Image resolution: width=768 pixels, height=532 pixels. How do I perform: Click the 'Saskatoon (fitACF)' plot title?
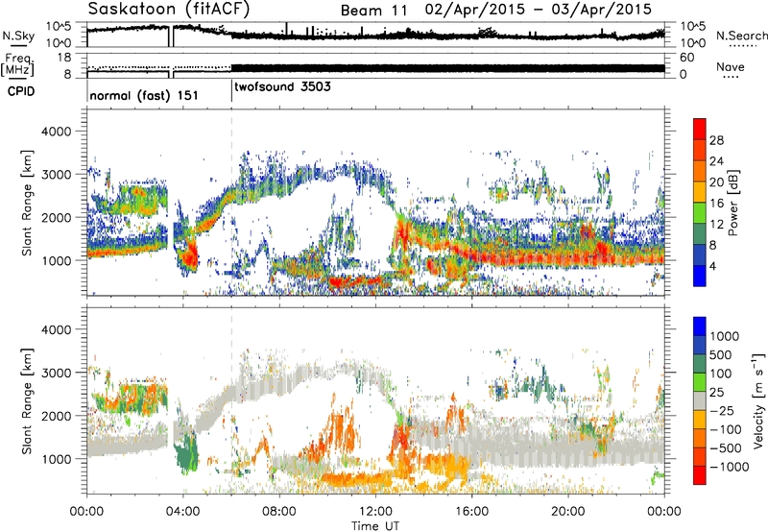[169, 9]
